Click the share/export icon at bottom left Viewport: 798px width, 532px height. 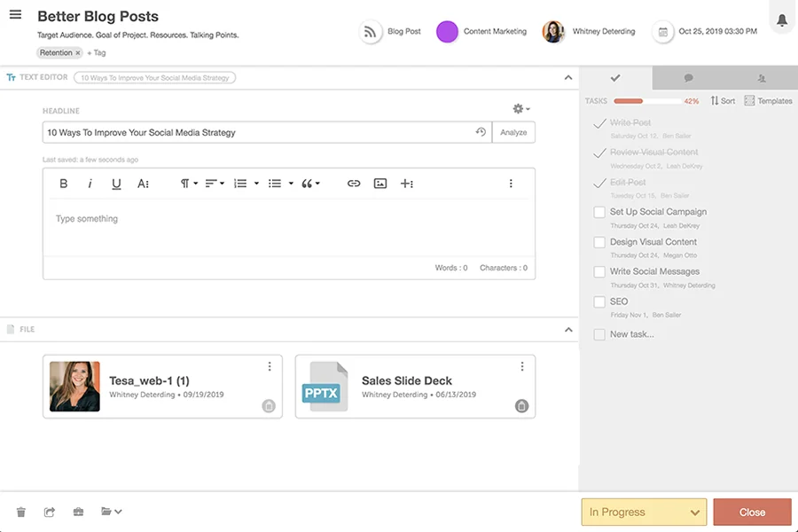point(49,512)
